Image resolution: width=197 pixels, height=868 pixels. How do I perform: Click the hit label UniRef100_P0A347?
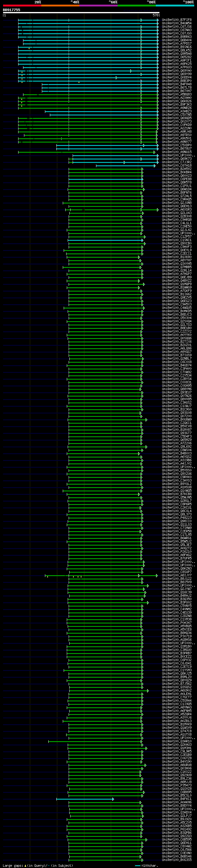pyautogui.click(x=177, y=623)
